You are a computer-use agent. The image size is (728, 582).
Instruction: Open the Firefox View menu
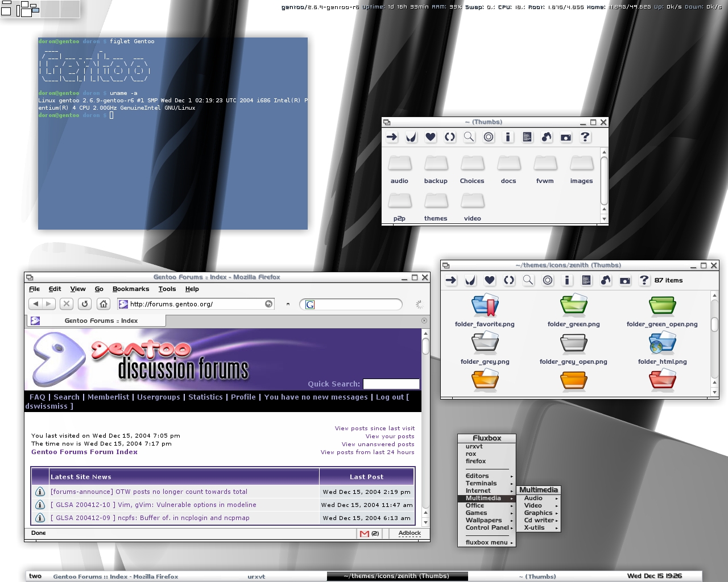78,289
